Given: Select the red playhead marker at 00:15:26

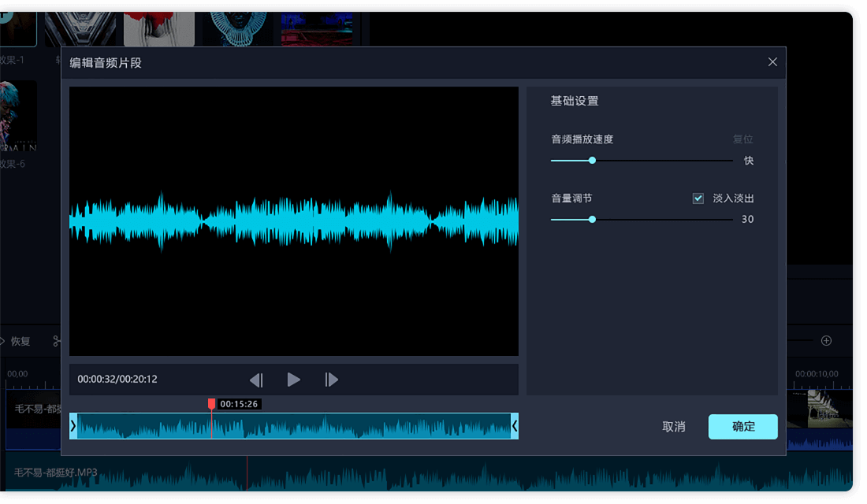Looking at the screenshot, I should coord(211,404).
